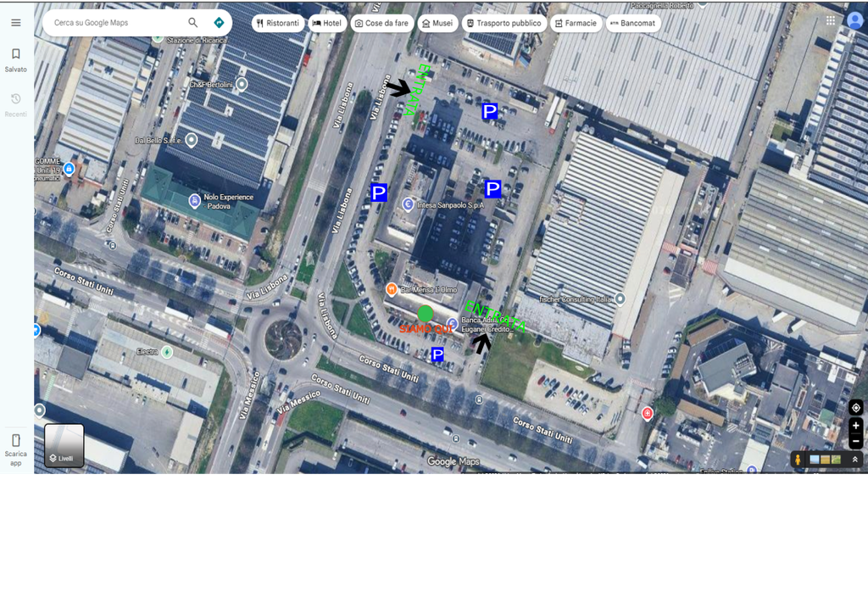868x614 pixels.
Task: Select the Trasporto pubblico chip
Action: coord(504,23)
